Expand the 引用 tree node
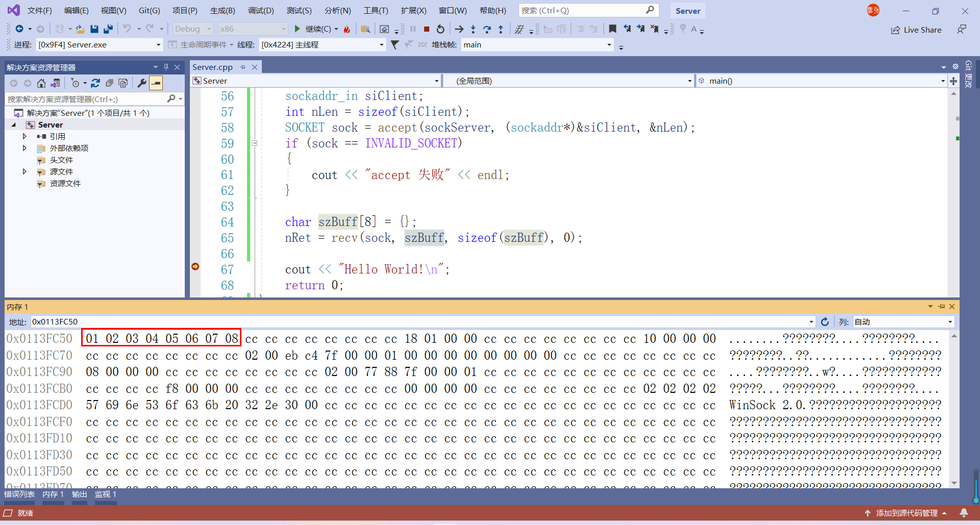Image resolution: width=980 pixels, height=525 pixels. pyautogui.click(x=24, y=136)
